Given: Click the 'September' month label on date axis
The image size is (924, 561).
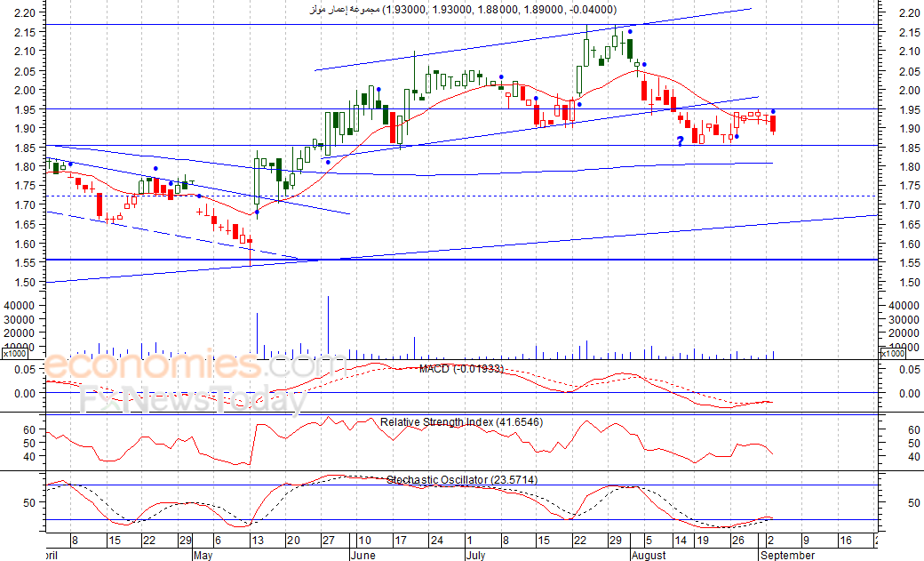Looking at the screenshot, I should [788, 555].
